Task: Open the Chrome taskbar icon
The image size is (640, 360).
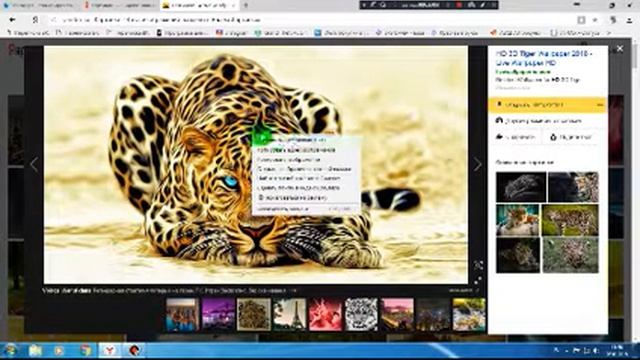Action: tap(85, 351)
